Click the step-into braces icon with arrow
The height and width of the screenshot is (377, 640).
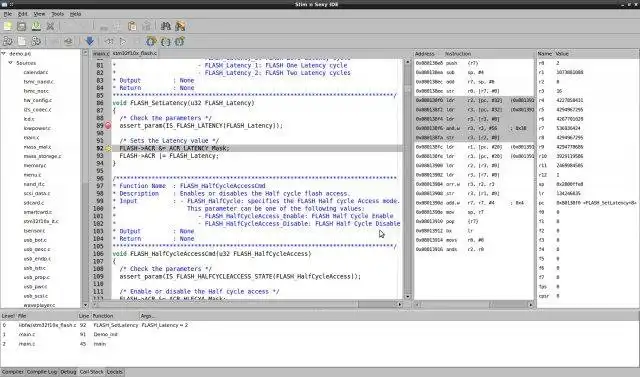(x=151, y=41)
